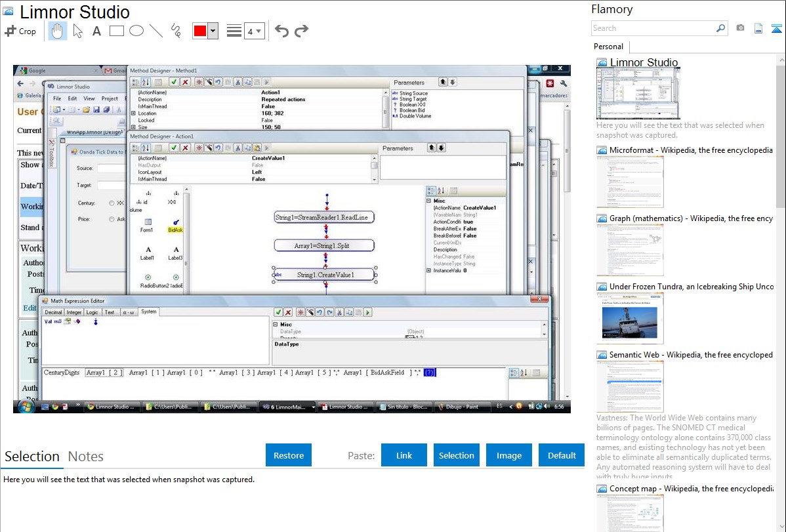Select the Array1=String1.Split action node
786x532 pixels.
324,246
